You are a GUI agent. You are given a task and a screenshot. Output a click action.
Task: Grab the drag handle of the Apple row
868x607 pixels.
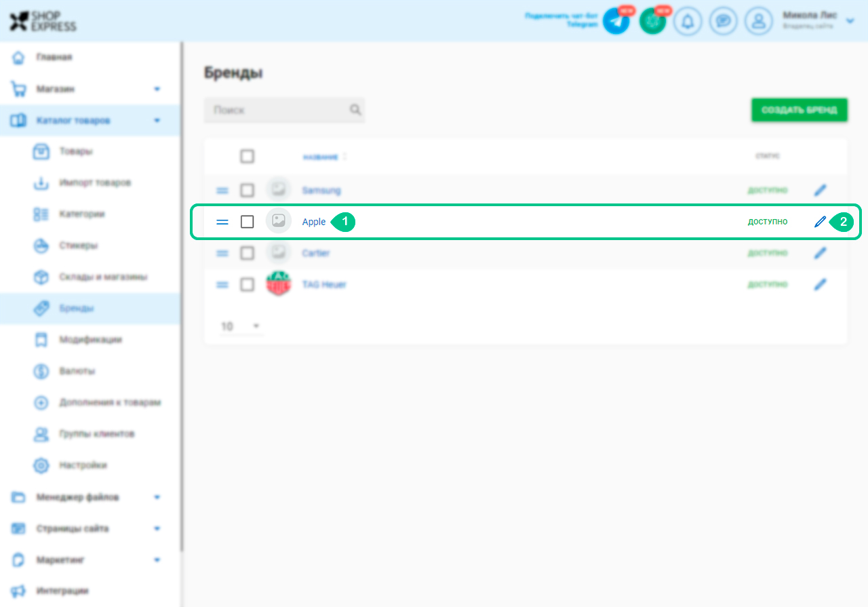[222, 222]
